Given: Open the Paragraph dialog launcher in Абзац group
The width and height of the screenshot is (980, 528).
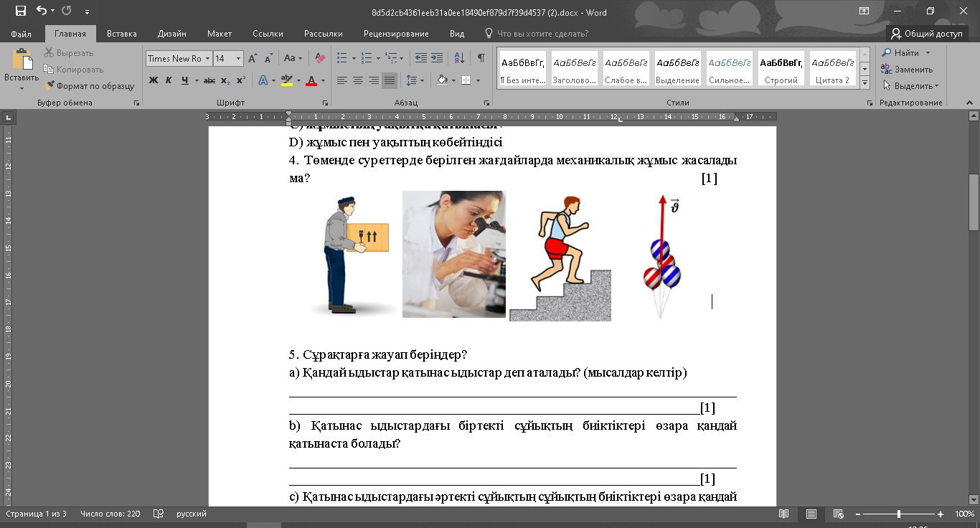Looking at the screenshot, I should coord(486,103).
